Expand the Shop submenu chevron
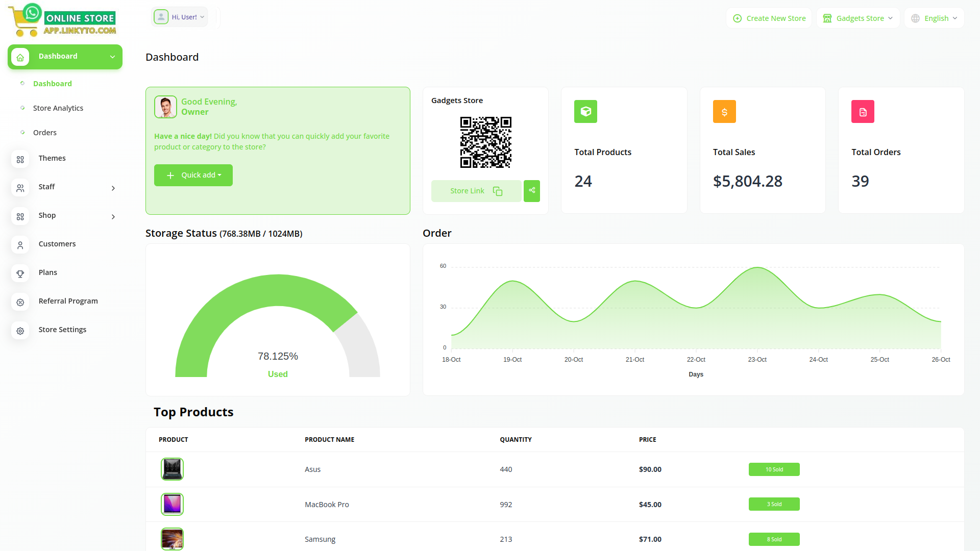980x551 pixels. [113, 217]
